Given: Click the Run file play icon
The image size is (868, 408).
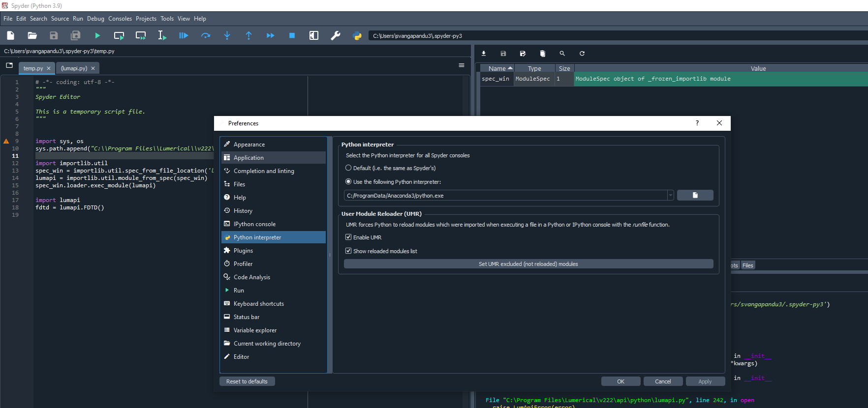Looking at the screenshot, I should coord(97,35).
